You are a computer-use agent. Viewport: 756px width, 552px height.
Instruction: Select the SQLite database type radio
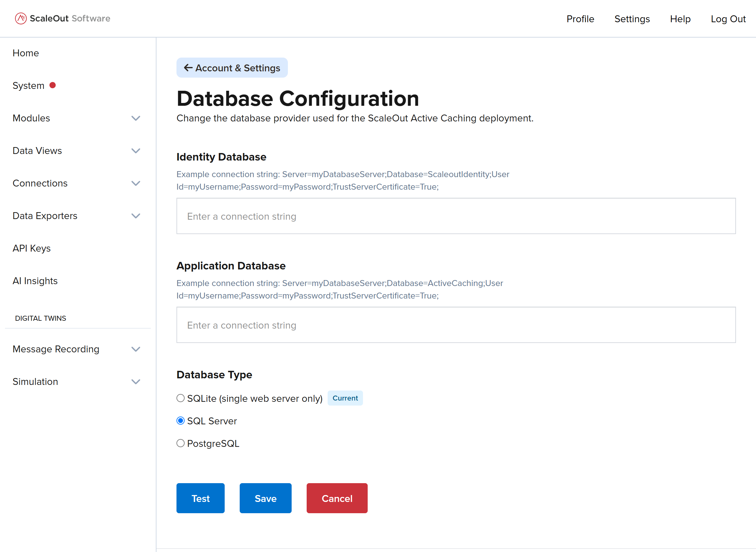(x=181, y=398)
